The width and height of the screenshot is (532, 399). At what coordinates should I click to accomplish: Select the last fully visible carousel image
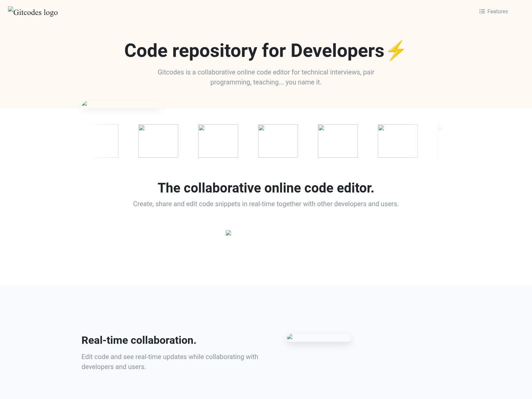pos(398,141)
